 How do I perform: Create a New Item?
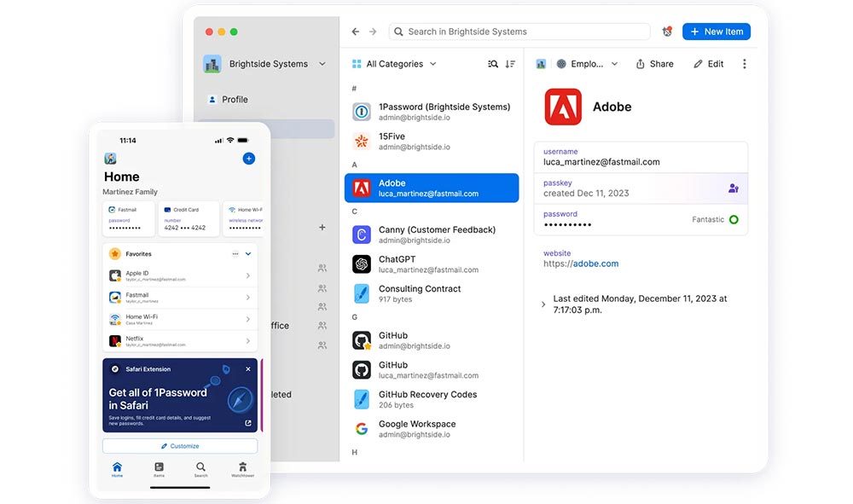(x=717, y=32)
